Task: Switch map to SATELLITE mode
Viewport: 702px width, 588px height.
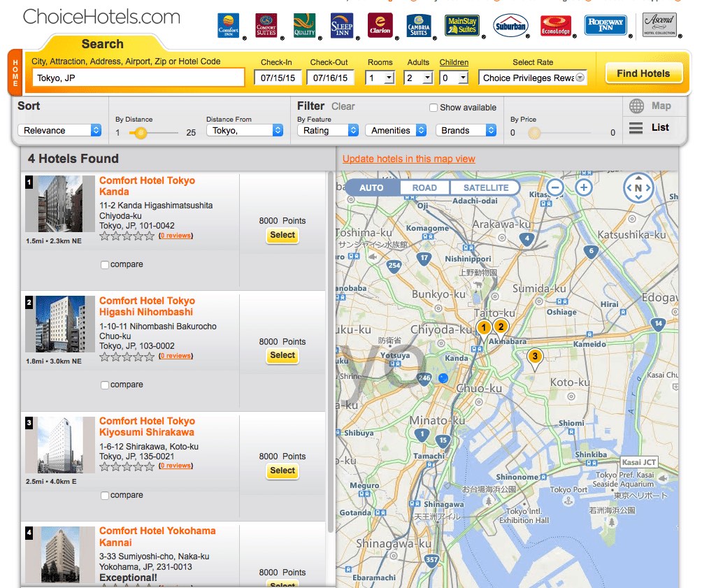Action: point(486,187)
